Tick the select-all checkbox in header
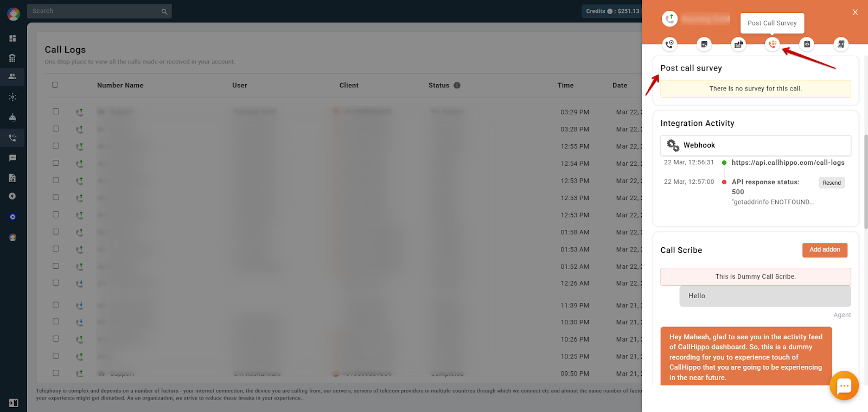The height and width of the screenshot is (412, 868). [55, 85]
